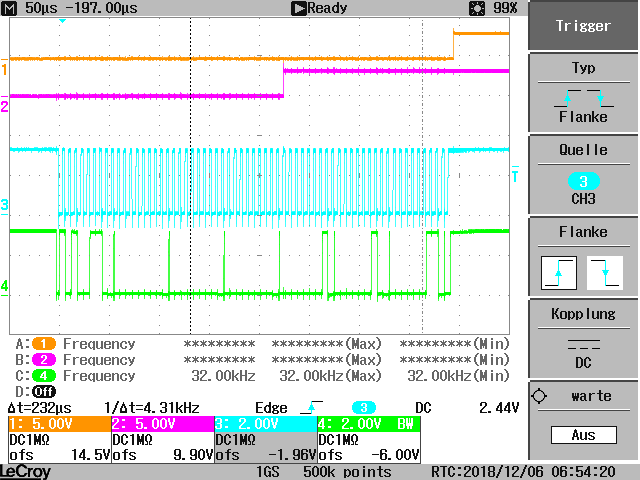The width and height of the screenshot is (640, 480).
Task: Click measurement B channel 2 badge
Action: point(44,360)
